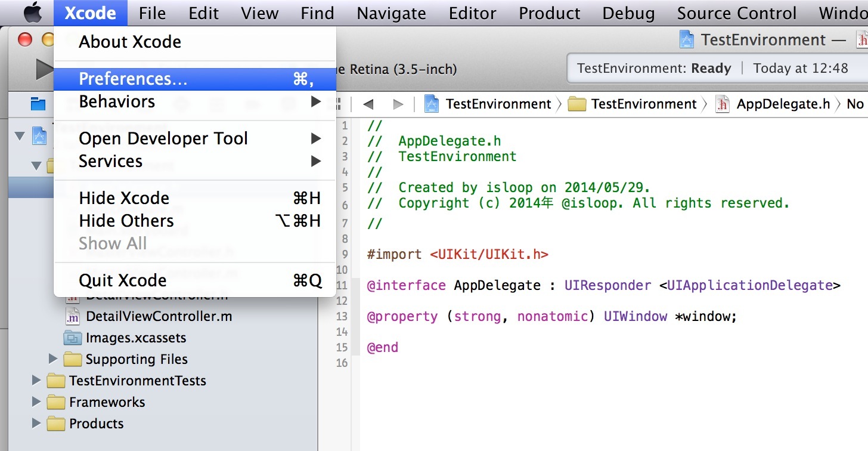Viewport: 868px width, 451px height.
Task: Click line number 13 in the gutter
Action: pos(342,317)
